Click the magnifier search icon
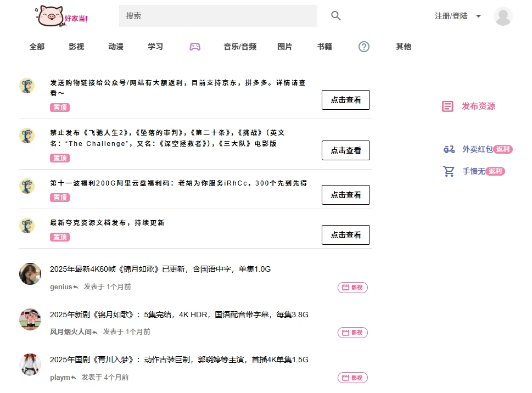532x393 pixels. pos(336,16)
